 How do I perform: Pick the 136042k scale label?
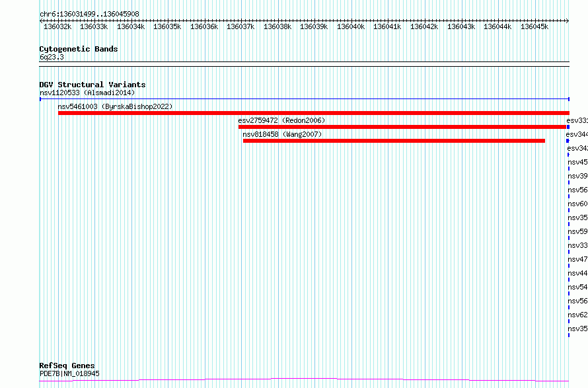click(x=424, y=26)
